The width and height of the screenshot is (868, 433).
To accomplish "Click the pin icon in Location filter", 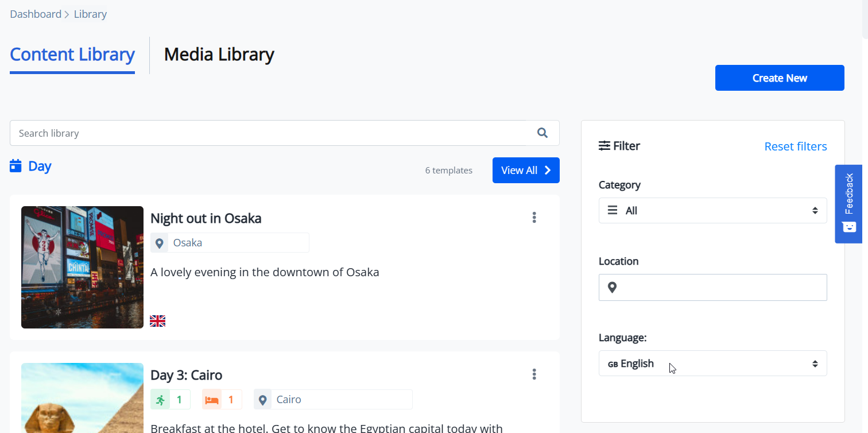I will coord(612,287).
